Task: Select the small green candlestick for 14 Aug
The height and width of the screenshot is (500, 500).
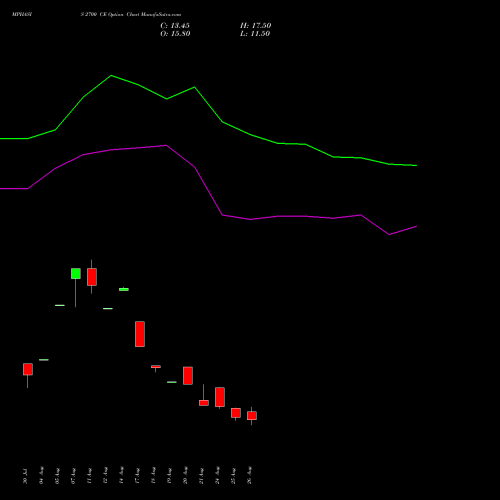Action: (124, 289)
